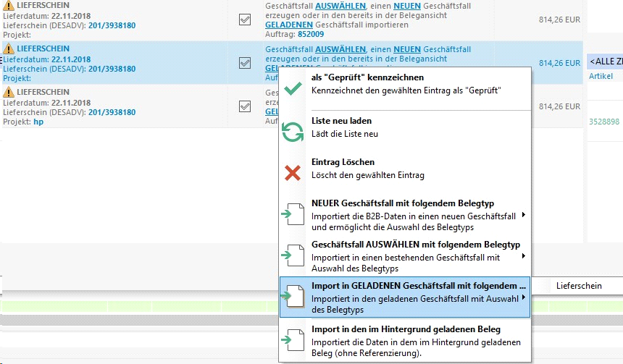Click the green checkmark "Geprüft" icon
The width and height of the screenshot is (623, 364).
point(293,90)
